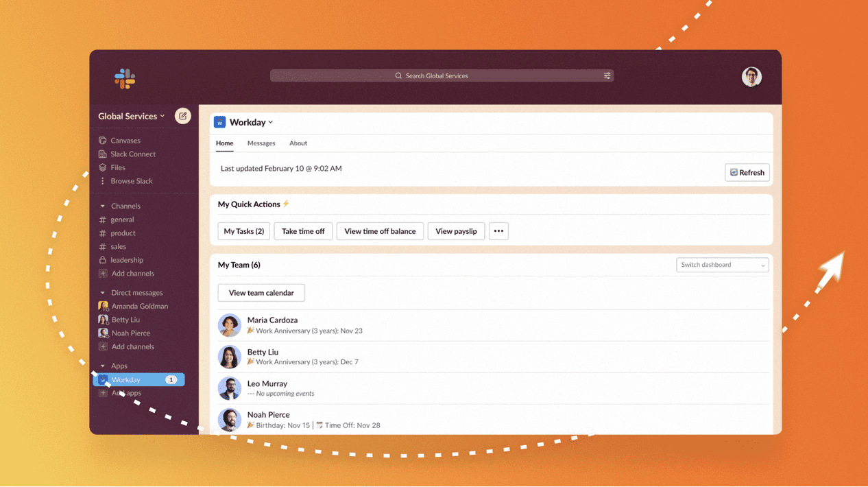Click Betty Liu's name in team list
This screenshot has height=487, width=868.
tap(263, 353)
